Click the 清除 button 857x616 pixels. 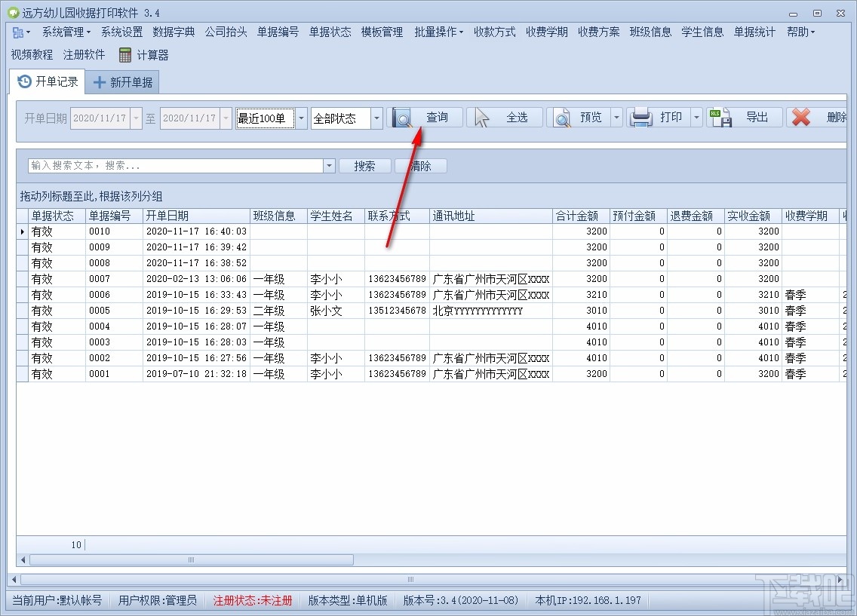coord(420,166)
